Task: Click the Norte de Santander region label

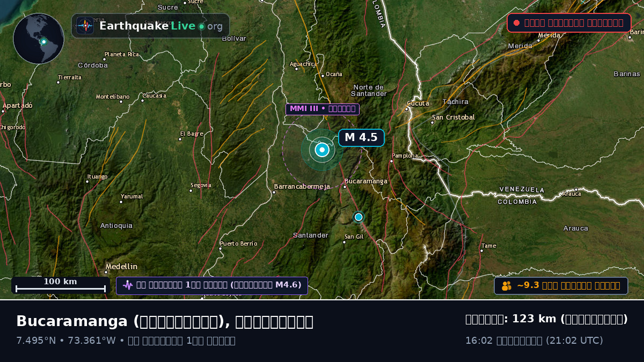Action: [370, 90]
